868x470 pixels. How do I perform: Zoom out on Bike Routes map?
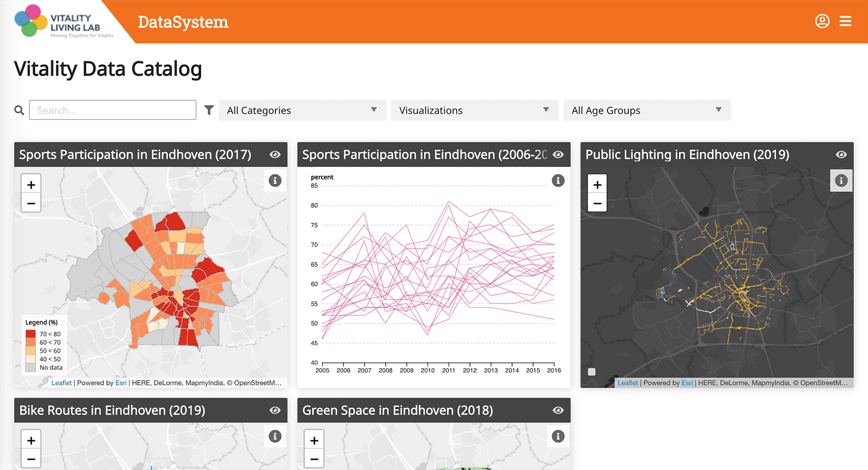(31, 459)
